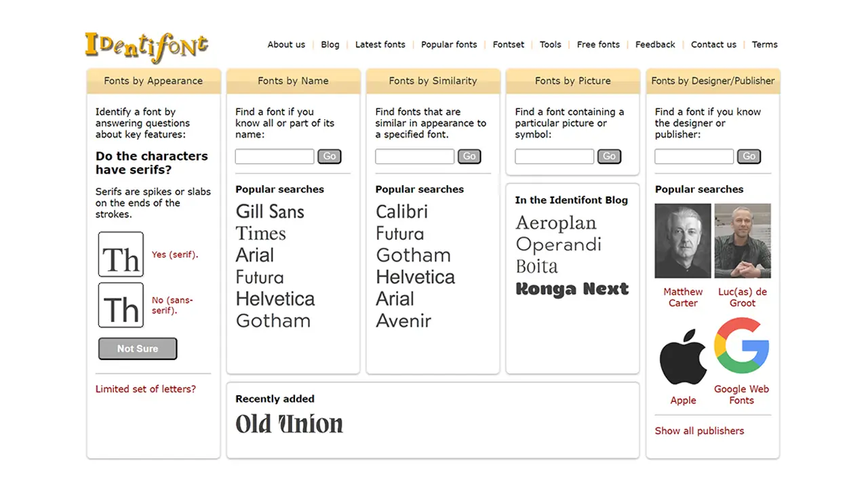
Task: Open Boita blog font
Action: tap(537, 266)
